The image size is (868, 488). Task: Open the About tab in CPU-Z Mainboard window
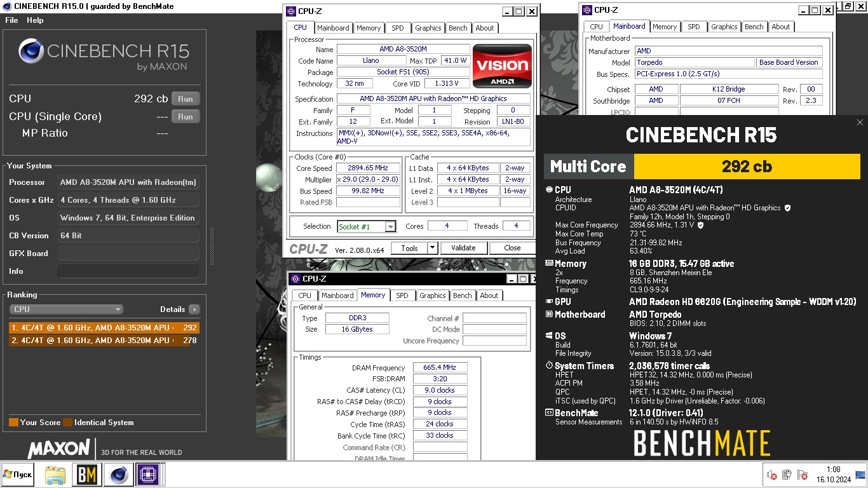(781, 27)
